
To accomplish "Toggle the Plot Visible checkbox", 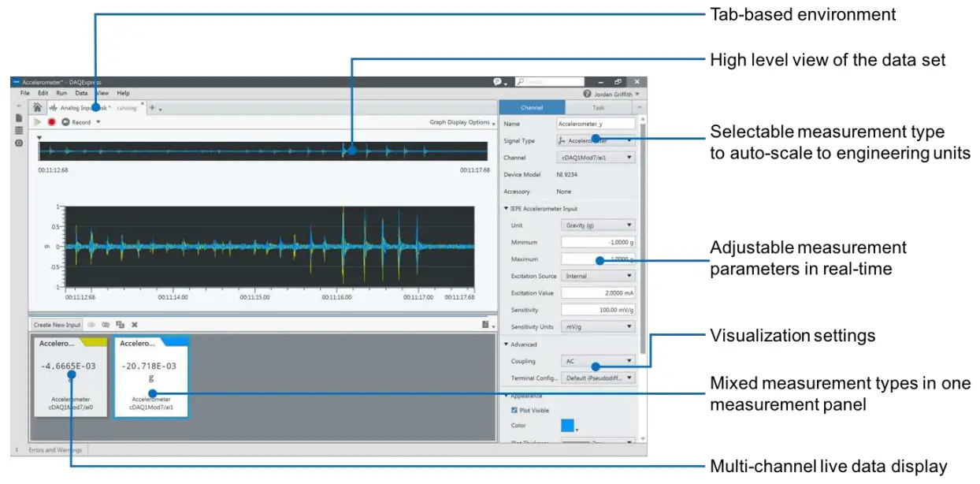I will [516, 410].
